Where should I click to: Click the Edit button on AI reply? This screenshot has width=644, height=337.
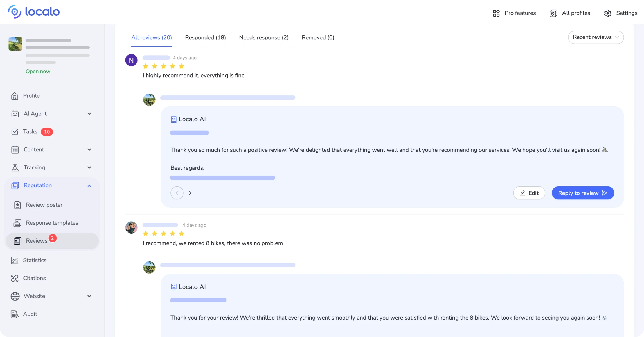529,193
